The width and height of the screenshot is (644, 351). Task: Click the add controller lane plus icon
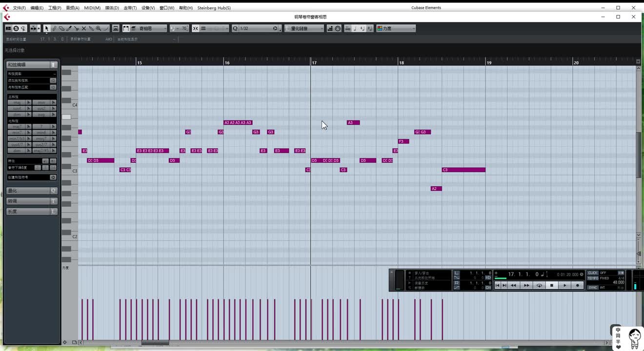(x=64, y=342)
